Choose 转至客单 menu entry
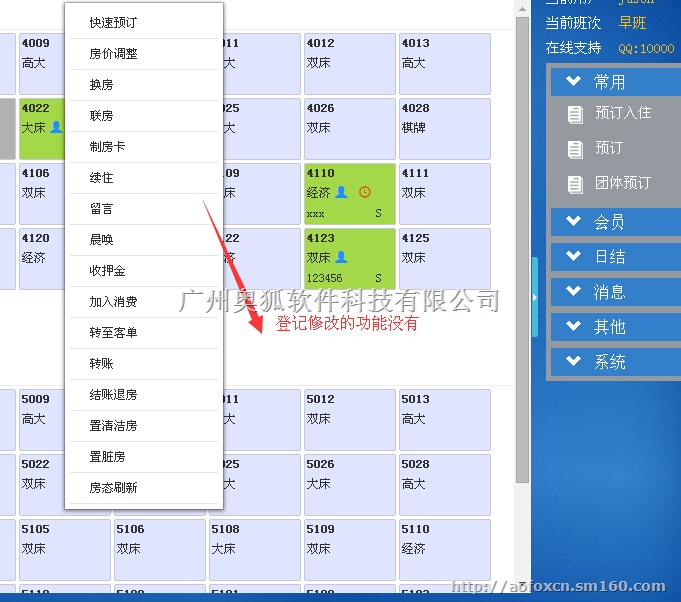This screenshot has height=602, width=681. click(x=144, y=333)
